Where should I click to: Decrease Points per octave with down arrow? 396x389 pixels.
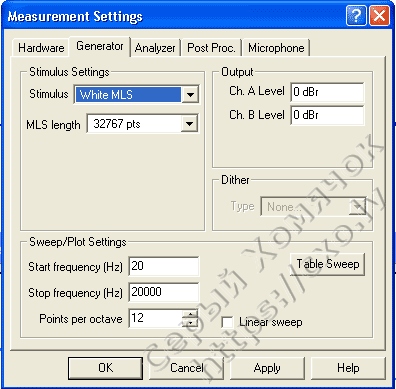pos(190,323)
